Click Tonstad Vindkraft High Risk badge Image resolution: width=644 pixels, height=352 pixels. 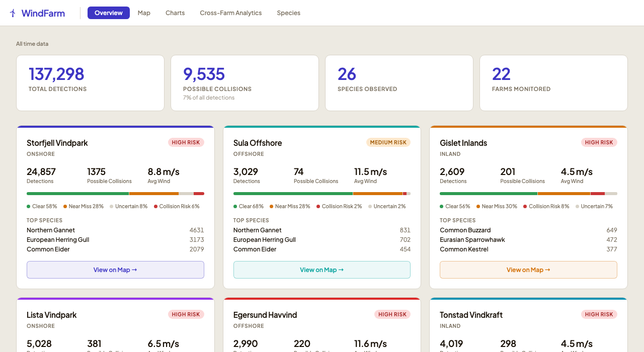tap(599, 314)
